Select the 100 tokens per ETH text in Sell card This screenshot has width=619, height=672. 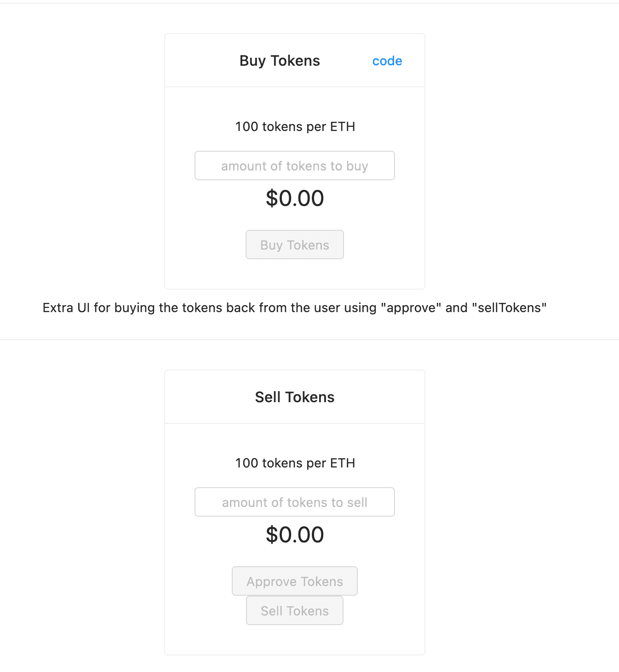(x=295, y=463)
